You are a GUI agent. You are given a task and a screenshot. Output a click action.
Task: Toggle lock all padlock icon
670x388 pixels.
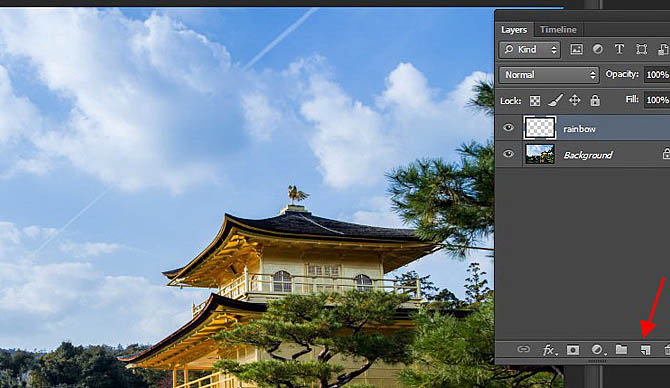click(x=595, y=100)
